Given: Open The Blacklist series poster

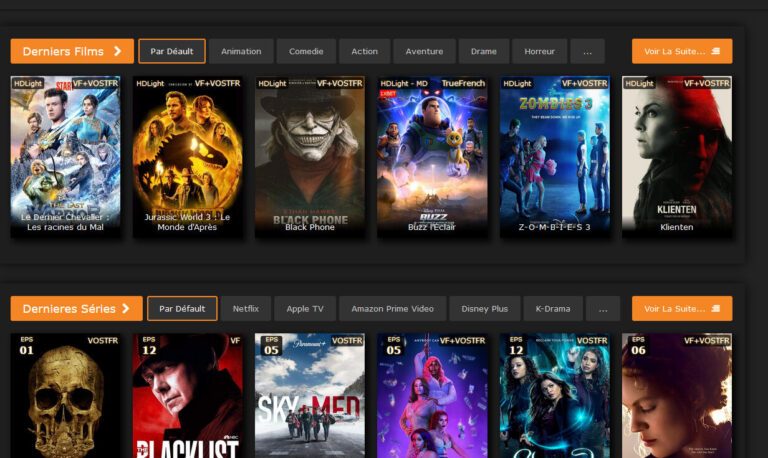Looking at the screenshot, I should (188, 396).
